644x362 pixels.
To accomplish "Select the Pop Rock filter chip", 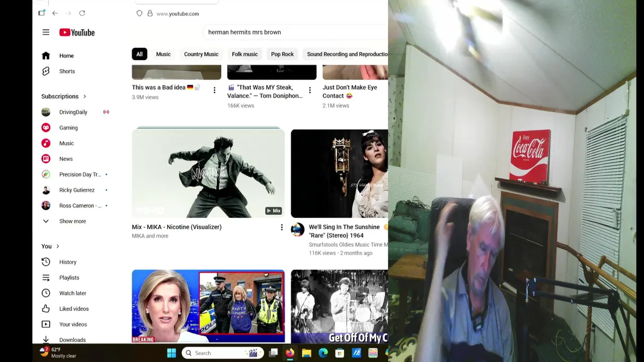I will (282, 54).
